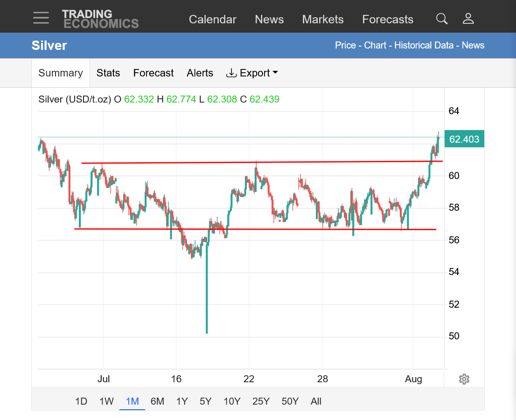Viewport: 516px width, 420px height.
Task: Click the Silver page heading
Action: [x=49, y=45]
